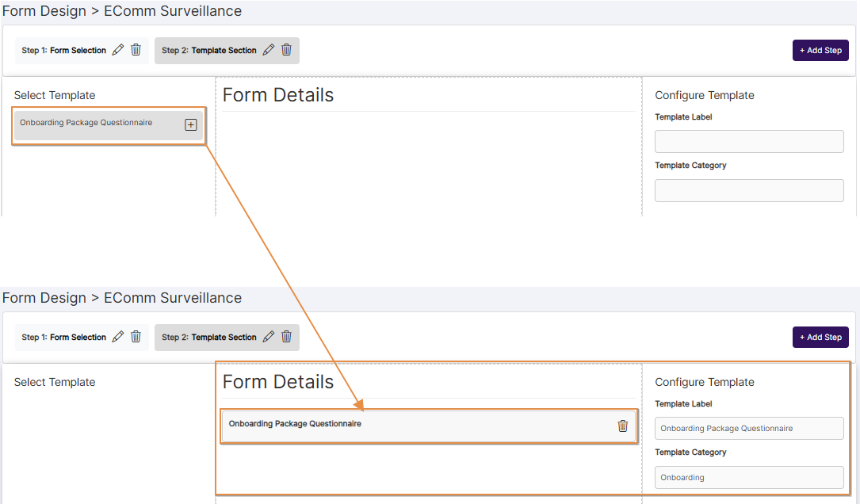Screen dimensions: 860x504
Task: Click the Template Category field showing Onboarding
Action: 748,477
